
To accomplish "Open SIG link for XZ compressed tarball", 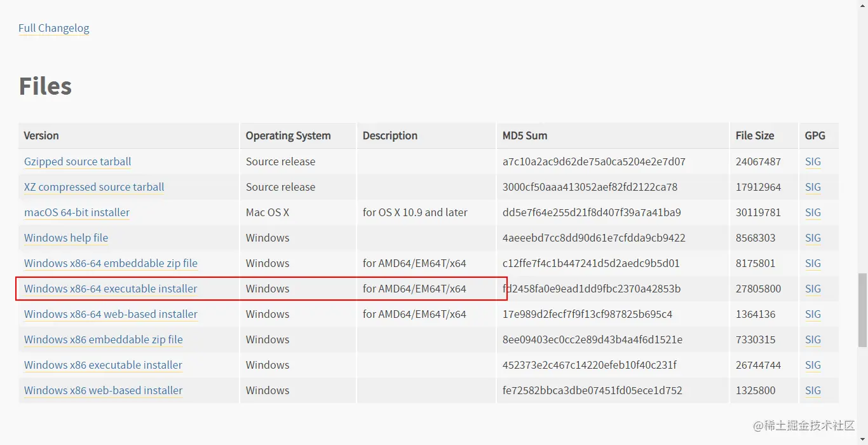I will click(x=813, y=187).
